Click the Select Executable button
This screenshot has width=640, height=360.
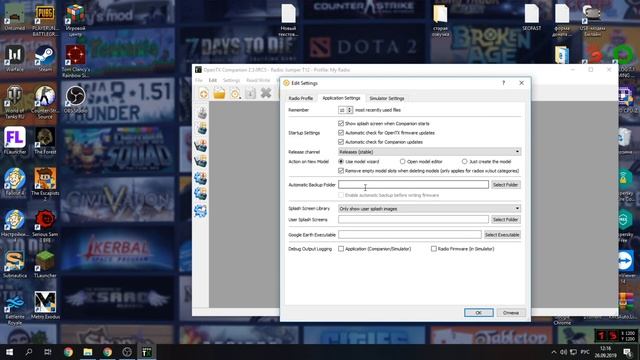pos(502,235)
